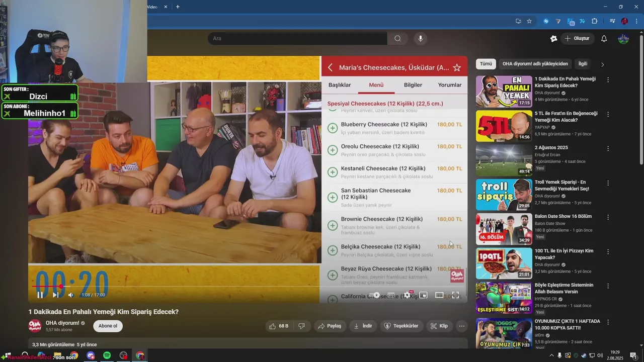Select OHA diyorum! adlı yükleyiciden chip
Viewport: 644px width, 362px height.
pyautogui.click(x=535, y=64)
